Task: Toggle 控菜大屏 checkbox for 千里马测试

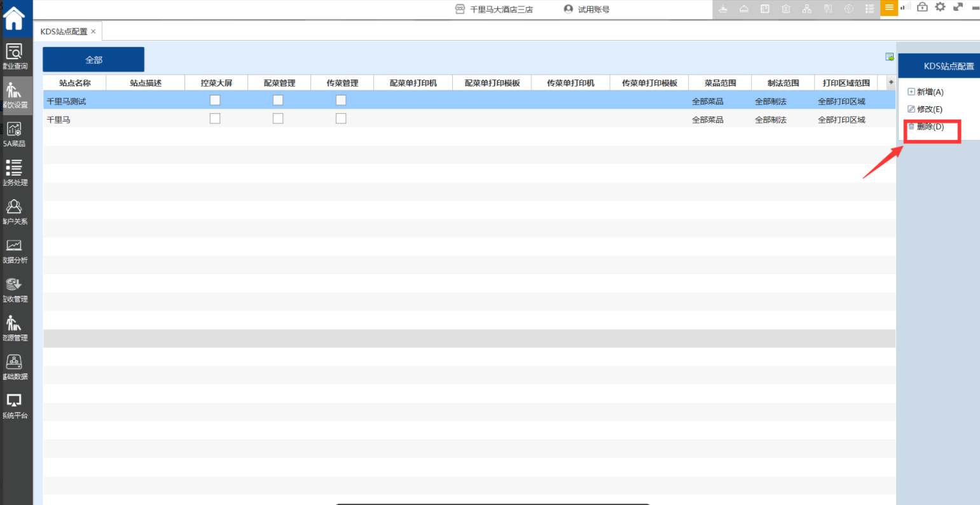Action: (x=215, y=100)
